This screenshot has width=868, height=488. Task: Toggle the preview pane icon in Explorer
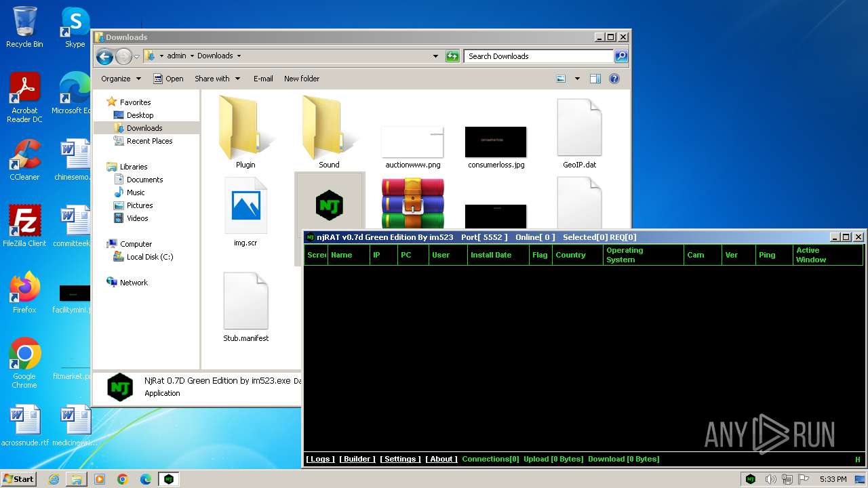coord(595,79)
